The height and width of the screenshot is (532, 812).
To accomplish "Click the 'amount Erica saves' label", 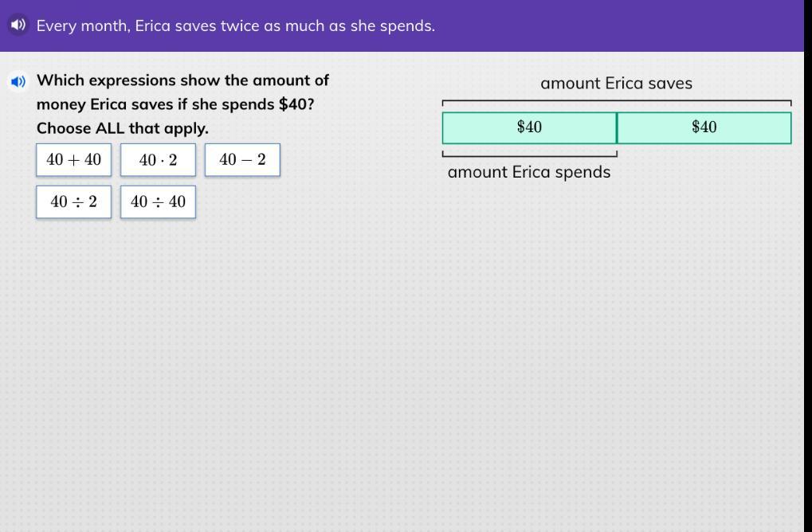I will (x=616, y=84).
